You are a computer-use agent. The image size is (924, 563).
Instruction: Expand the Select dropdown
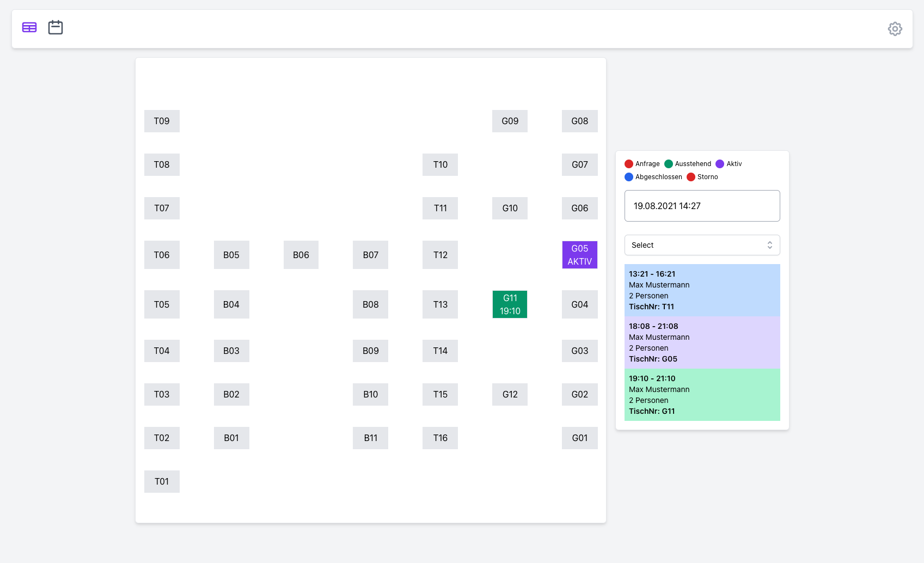coord(702,245)
